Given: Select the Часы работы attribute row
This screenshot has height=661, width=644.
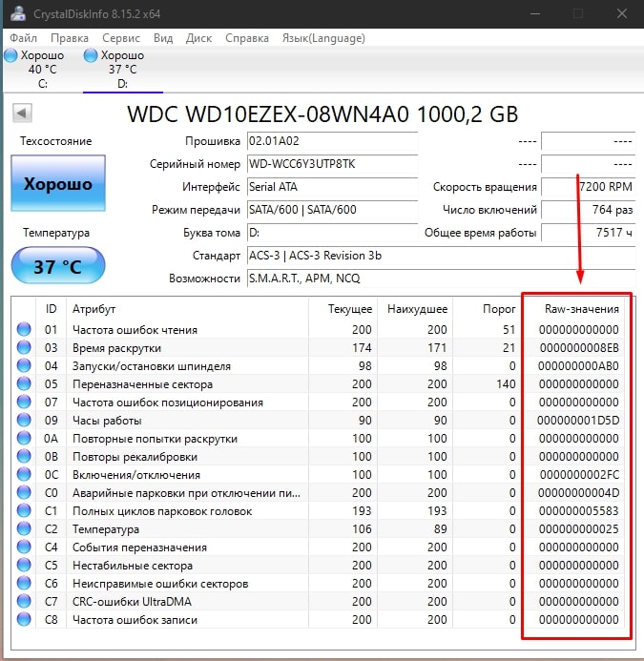Looking at the screenshot, I should point(320,420).
